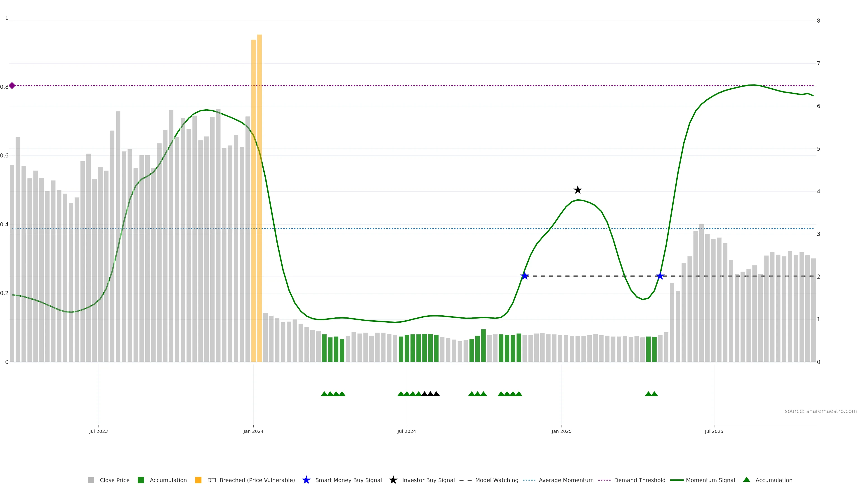
Task: Click the gray Close Price swatch
Action: click(91, 480)
